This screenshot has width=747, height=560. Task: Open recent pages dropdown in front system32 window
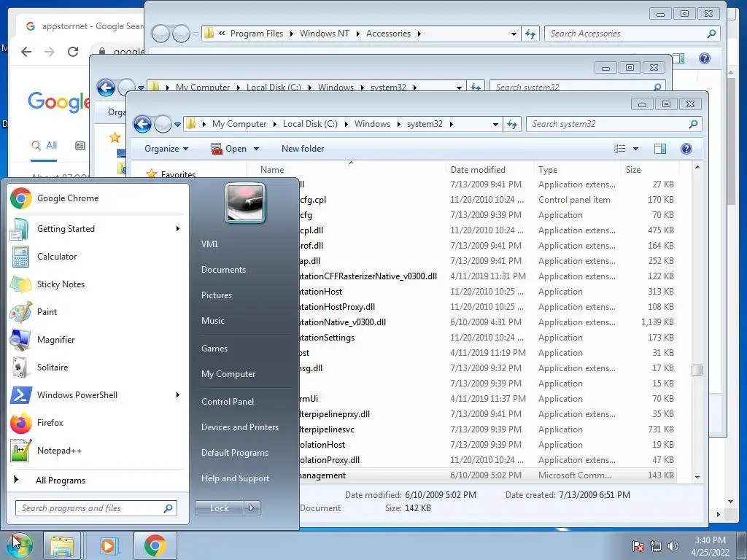(x=177, y=124)
